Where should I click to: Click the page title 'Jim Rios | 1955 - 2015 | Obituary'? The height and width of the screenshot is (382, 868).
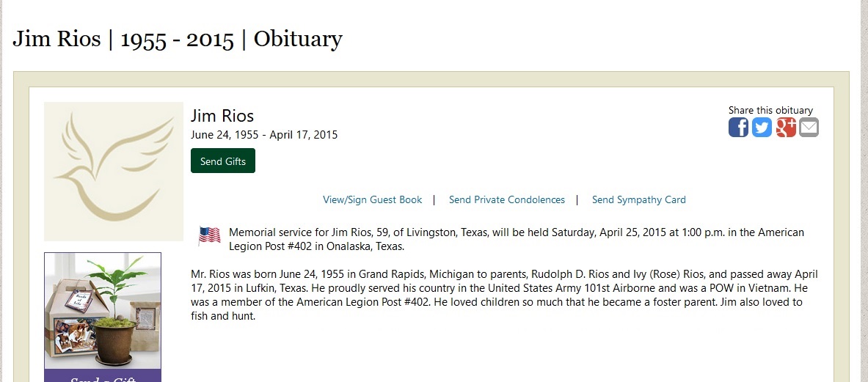coord(178,39)
